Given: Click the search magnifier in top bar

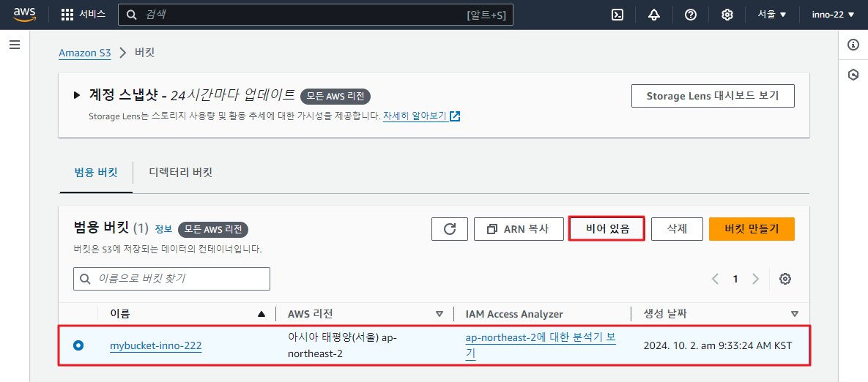Looking at the screenshot, I should (x=132, y=15).
